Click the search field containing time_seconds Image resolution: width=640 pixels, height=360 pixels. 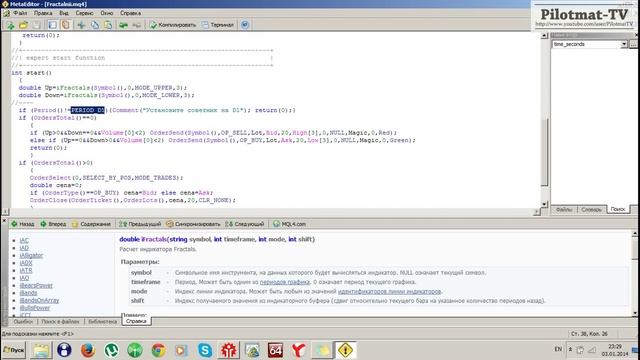tap(586, 44)
